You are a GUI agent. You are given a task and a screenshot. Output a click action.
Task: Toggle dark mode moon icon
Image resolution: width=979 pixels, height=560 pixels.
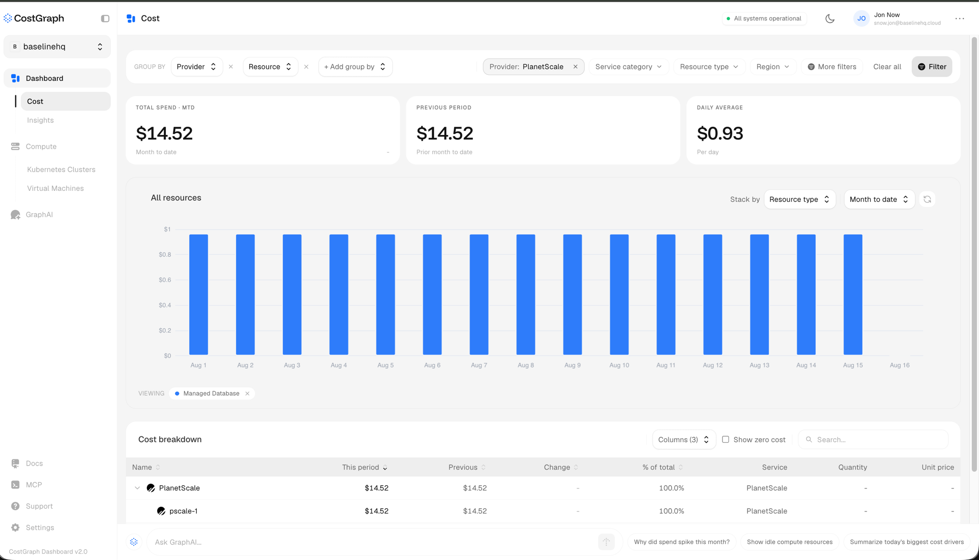(830, 19)
